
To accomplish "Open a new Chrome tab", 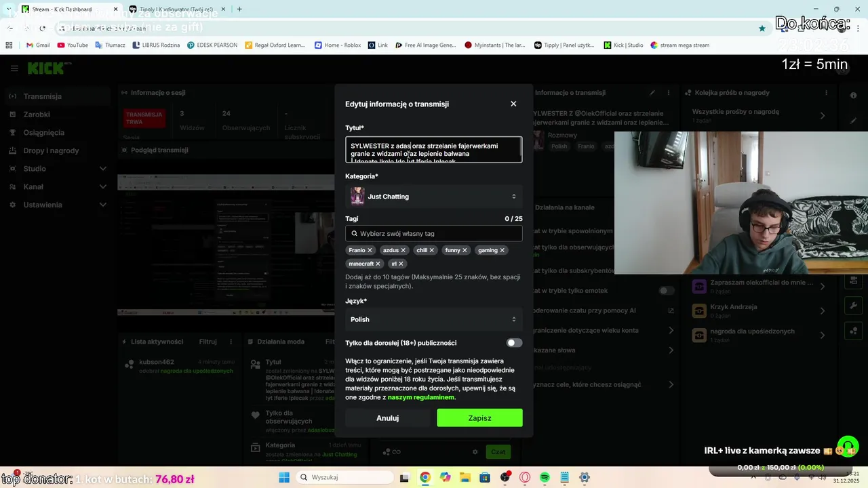I will 239,9.
